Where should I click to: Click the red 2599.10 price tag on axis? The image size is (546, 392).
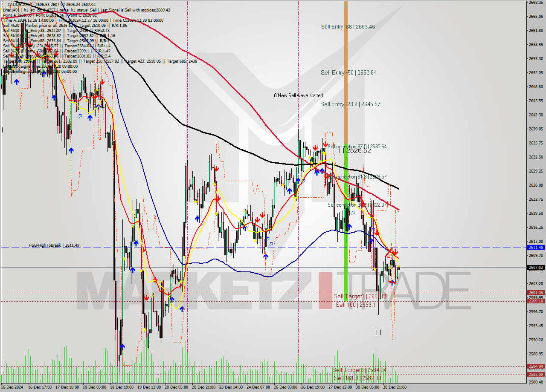pyautogui.click(x=536, y=301)
